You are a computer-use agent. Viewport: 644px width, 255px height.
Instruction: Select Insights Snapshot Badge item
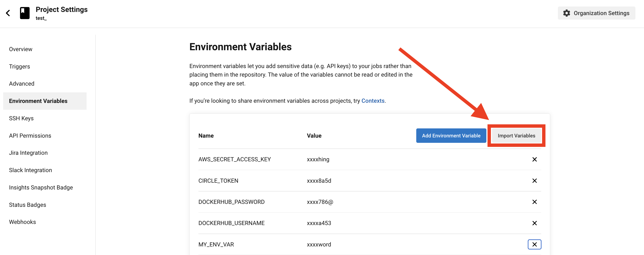pyautogui.click(x=41, y=187)
